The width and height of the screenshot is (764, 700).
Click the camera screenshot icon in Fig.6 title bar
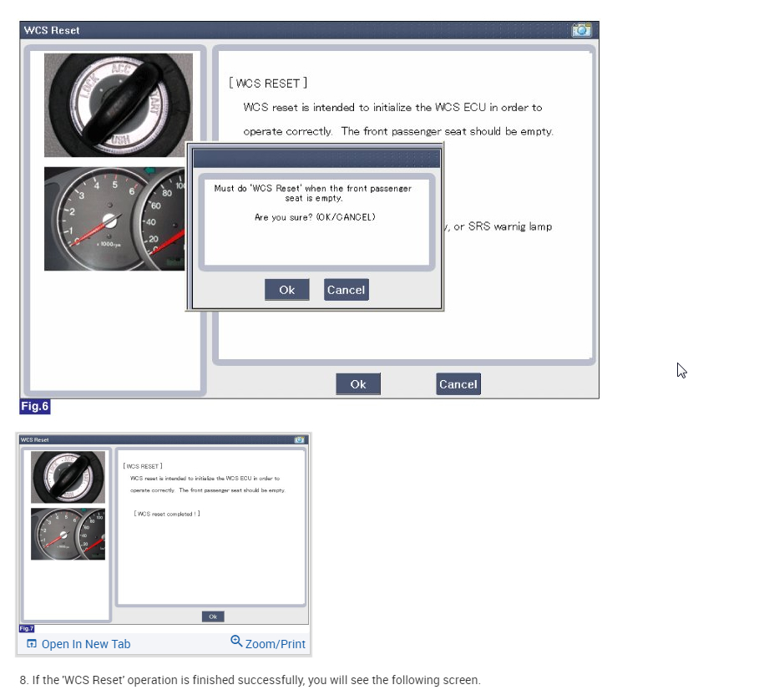581,30
